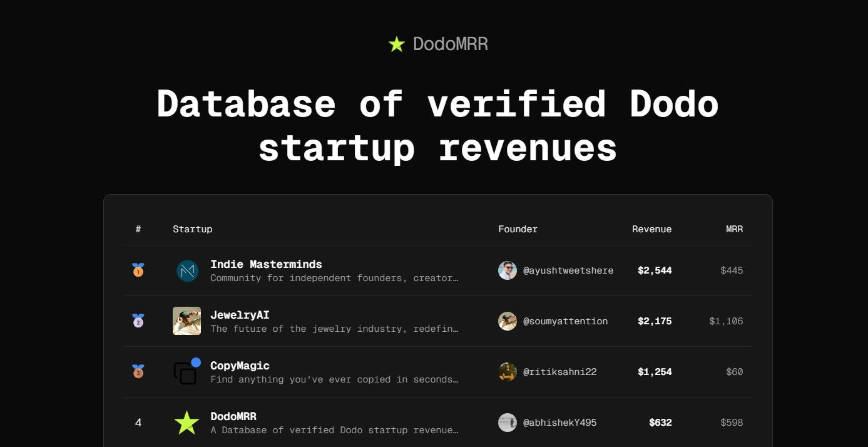Click @abhishekY495's profile avatar
This screenshot has height=447, width=868.
[x=508, y=422]
